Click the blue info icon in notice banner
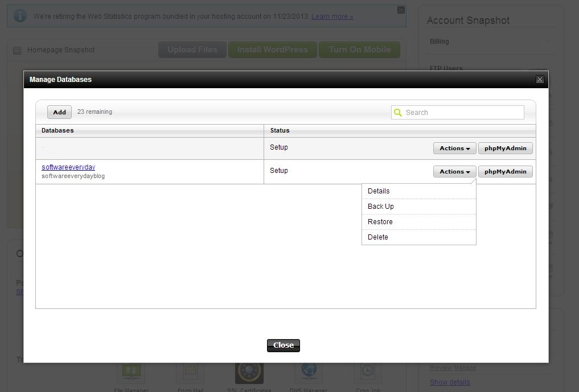The width and height of the screenshot is (579, 392). pyautogui.click(x=20, y=16)
